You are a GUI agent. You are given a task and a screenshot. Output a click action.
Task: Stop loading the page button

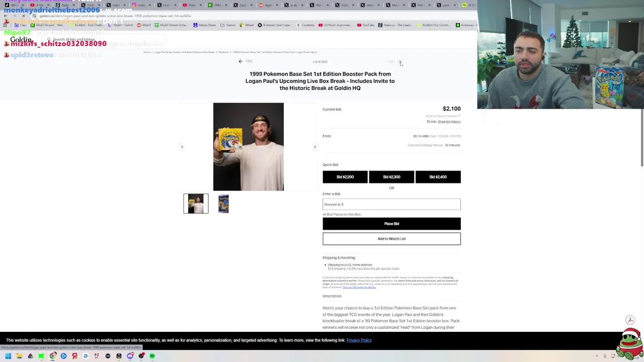click(x=23, y=16)
